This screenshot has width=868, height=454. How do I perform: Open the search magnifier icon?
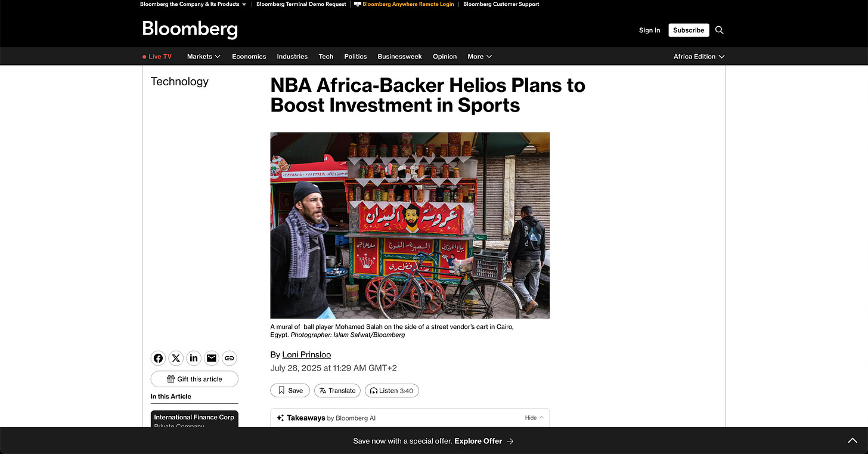[720, 30]
